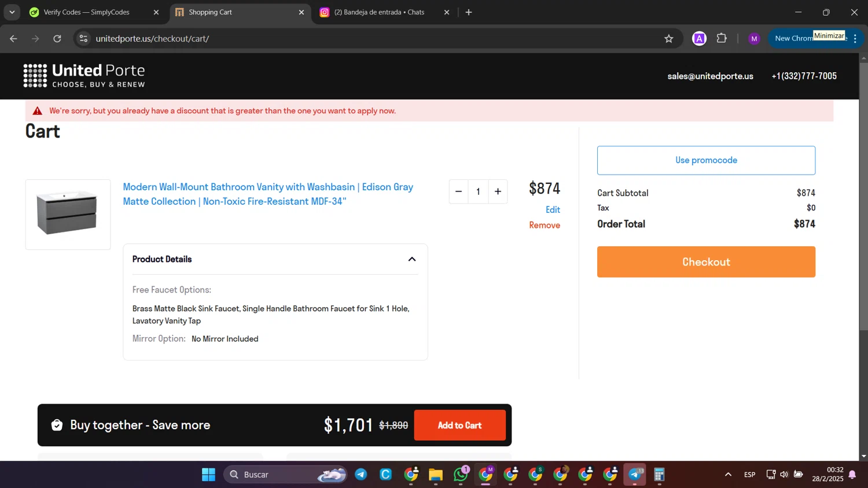Open the Chrome icon with S badge
The image size is (868, 488).
(536, 475)
